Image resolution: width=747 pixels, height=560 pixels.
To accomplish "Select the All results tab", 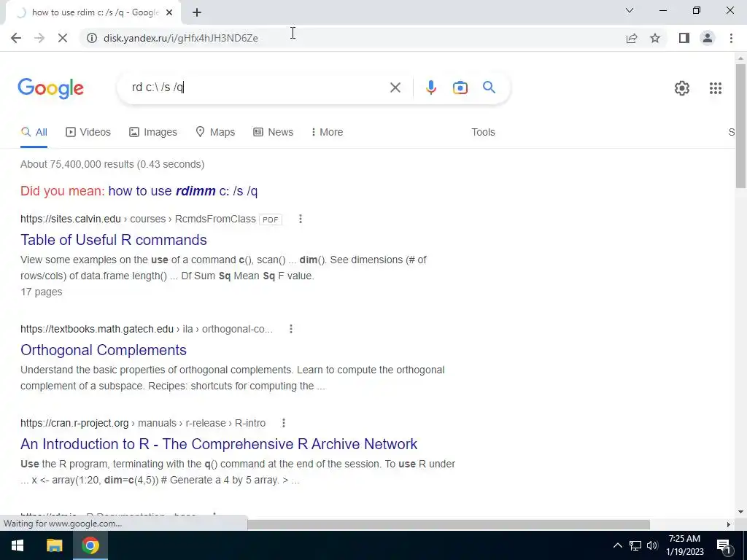I will pos(34,133).
